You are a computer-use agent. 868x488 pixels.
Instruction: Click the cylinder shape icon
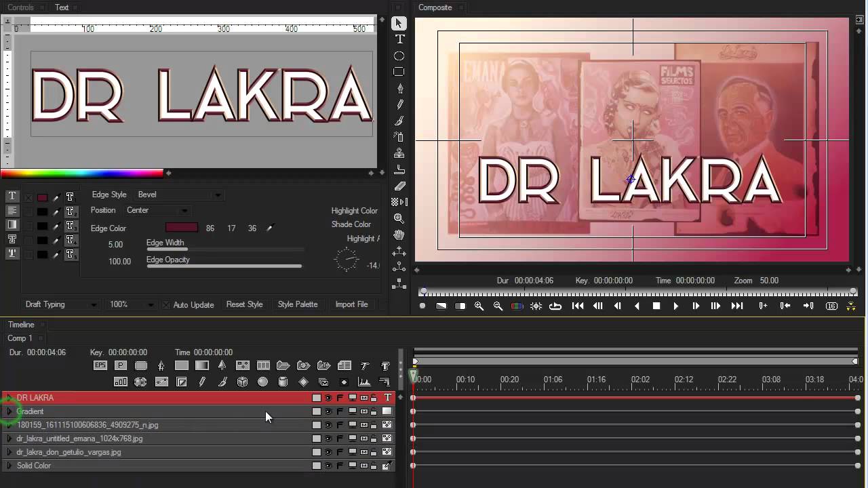point(283,382)
